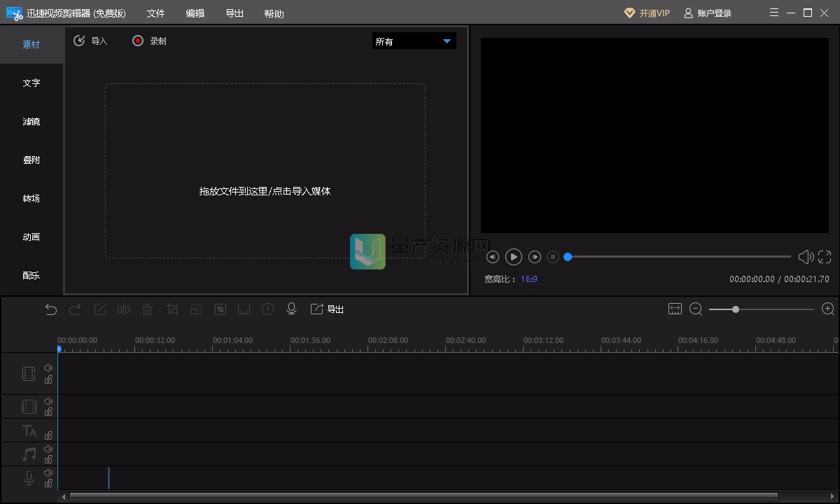840x504 pixels.
Task: Open the 编辑 menu
Action: click(x=195, y=13)
